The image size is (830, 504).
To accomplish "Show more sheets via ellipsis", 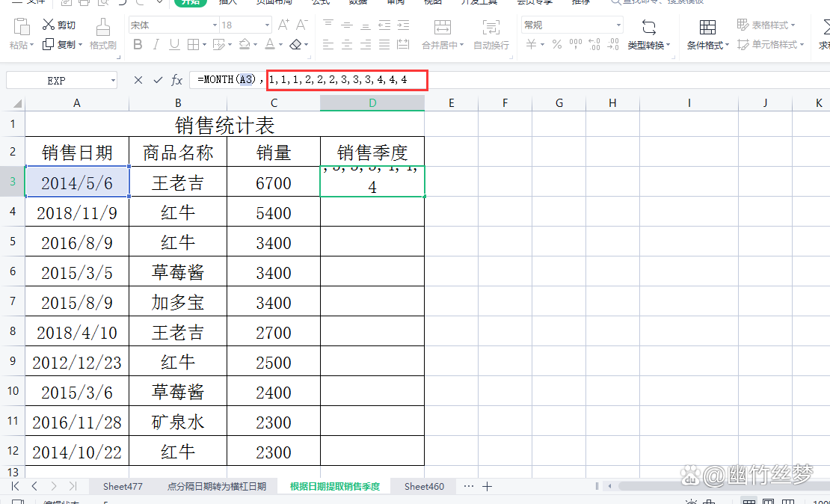I will [x=468, y=486].
